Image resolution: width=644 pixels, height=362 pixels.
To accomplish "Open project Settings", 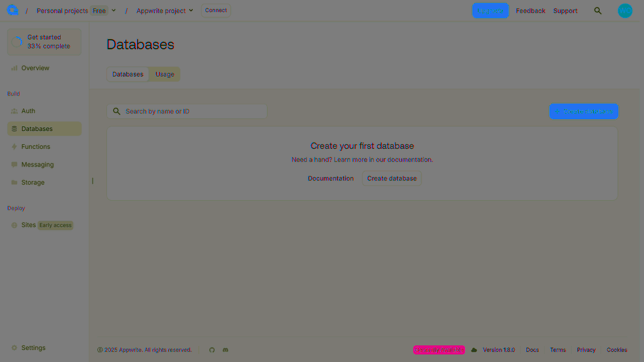I will (33, 347).
